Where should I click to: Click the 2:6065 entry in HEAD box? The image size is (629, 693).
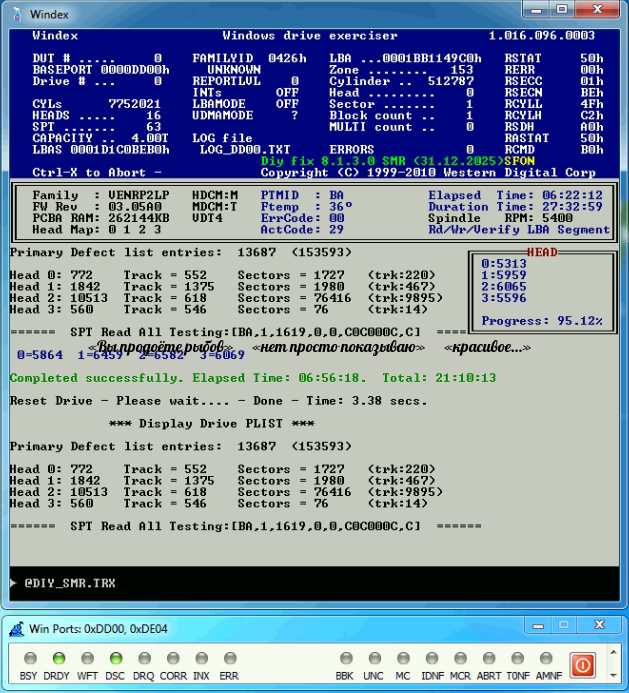tap(504, 287)
